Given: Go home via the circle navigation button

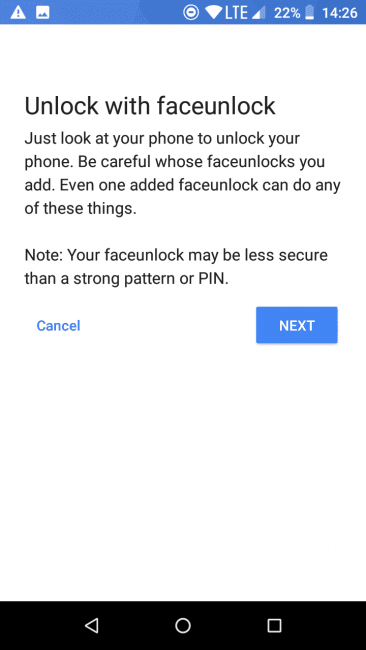Looking at the screenshot, I should pos(183,625).
